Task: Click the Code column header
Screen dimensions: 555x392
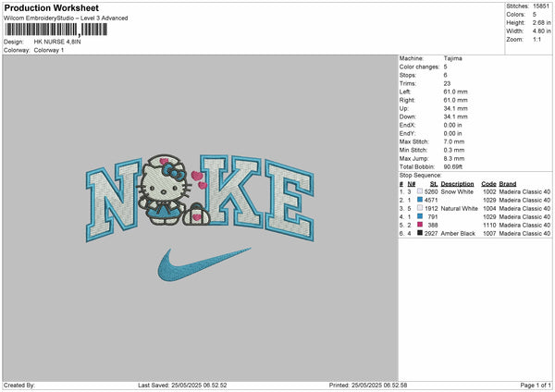Action: (x=488, y=183)
